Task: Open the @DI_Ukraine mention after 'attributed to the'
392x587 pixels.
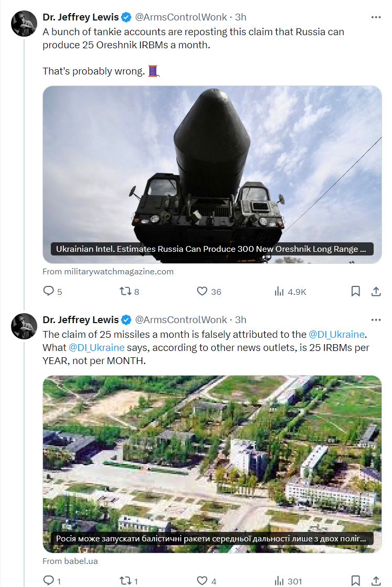Action: point(336,334)
